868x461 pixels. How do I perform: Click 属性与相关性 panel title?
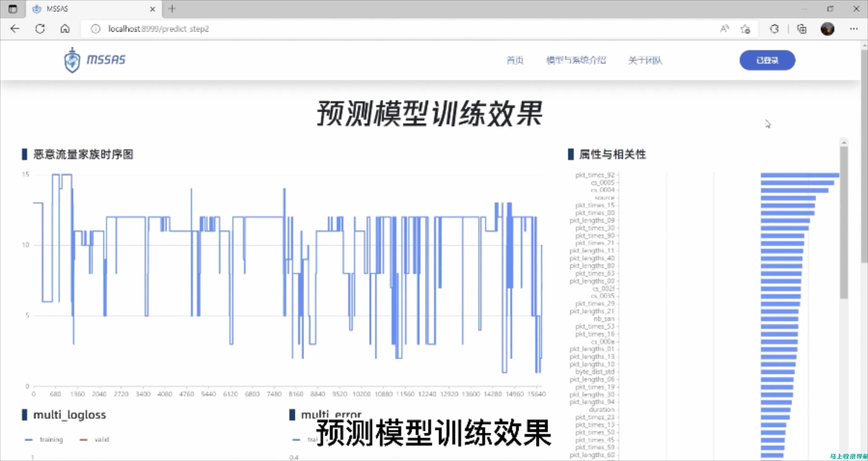click(x=612, y=155)
